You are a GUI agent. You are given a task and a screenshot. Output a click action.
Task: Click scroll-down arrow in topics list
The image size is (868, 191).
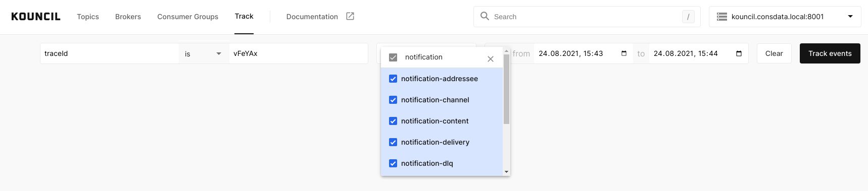point(507,172)
